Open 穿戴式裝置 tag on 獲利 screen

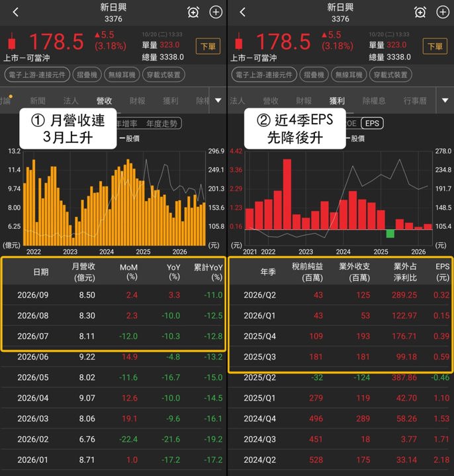pyautogui.click(x=390, y=75)
